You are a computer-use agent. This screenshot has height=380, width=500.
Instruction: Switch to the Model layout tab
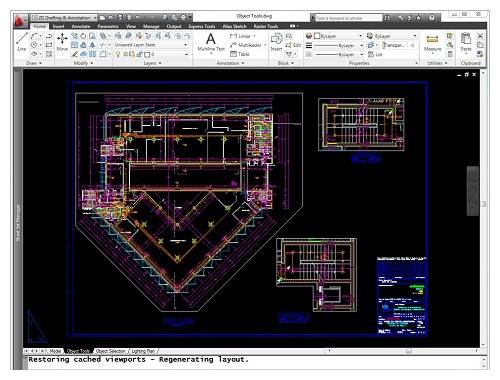pos(55,351)
